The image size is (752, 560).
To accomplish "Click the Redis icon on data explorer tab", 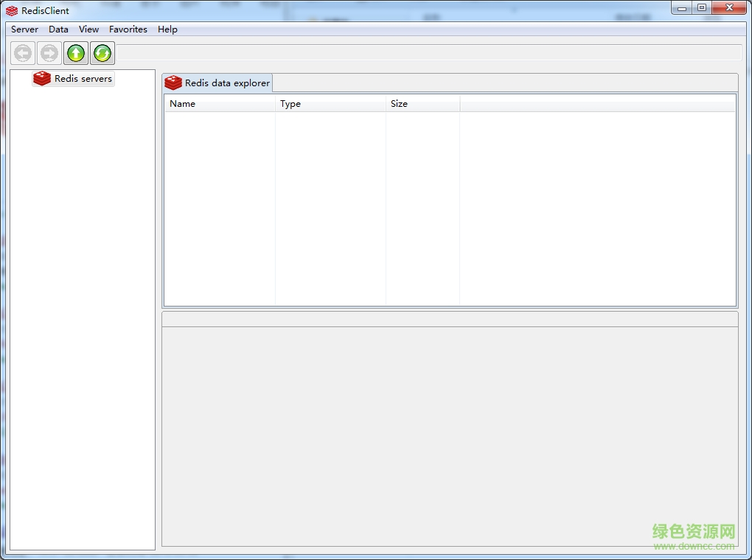I will pyautogui.click(x=173, y=83).
